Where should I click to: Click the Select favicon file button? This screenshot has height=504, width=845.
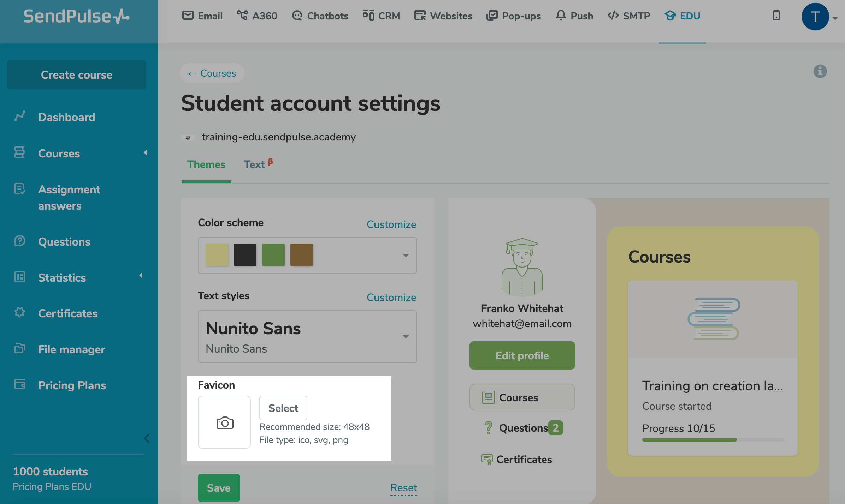click(283, 408)
